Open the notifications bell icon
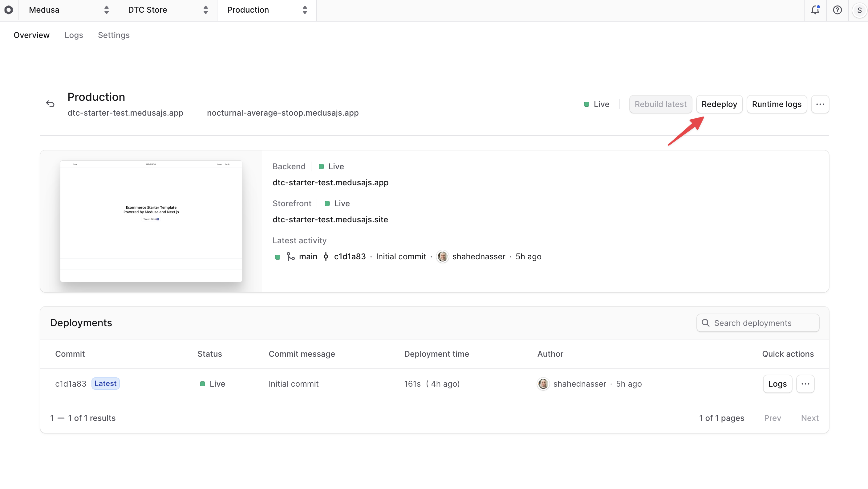Viewport: 868px width, 489px height. (815, 10)
